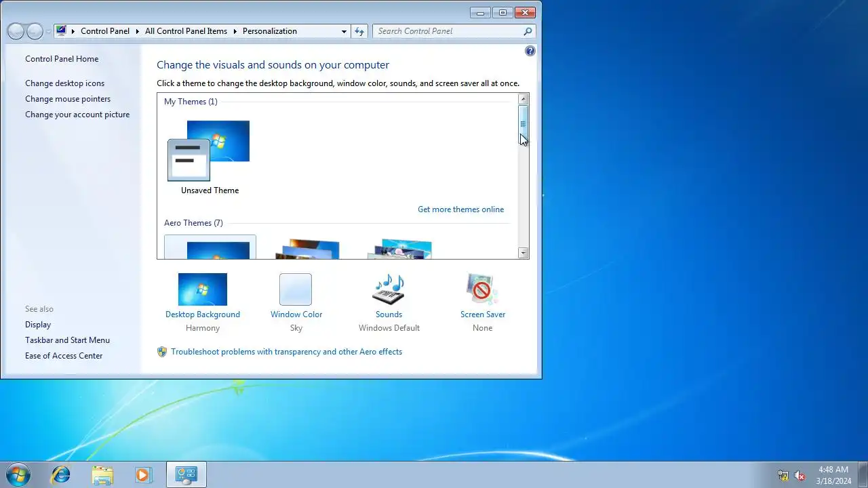Viewport: 868px width, 488px height.
Task: Click the themes list scrollbar thumb
Action: (523, 124)
